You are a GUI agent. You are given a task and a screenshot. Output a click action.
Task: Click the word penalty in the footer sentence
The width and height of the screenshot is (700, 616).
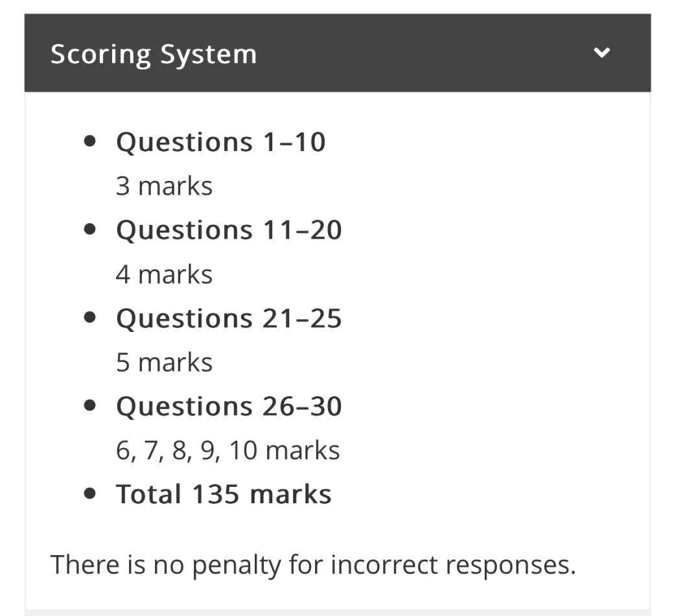pyautogui.click(x=237, y=565)
